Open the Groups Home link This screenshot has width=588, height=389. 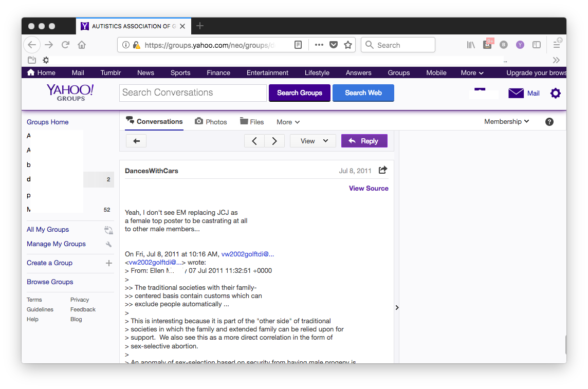point(48,122)
